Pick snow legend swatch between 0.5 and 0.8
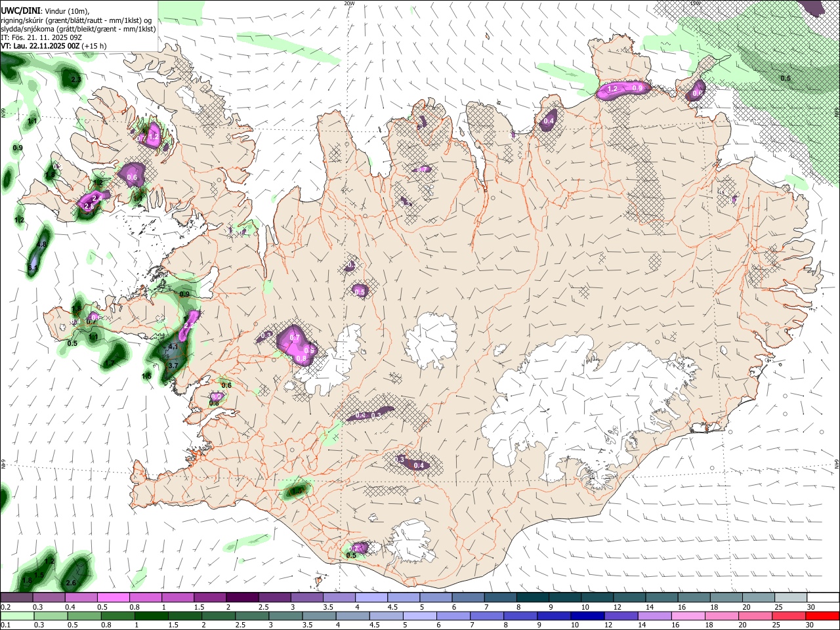The height and width of the screenshot is (630, 840). (114, 598)
